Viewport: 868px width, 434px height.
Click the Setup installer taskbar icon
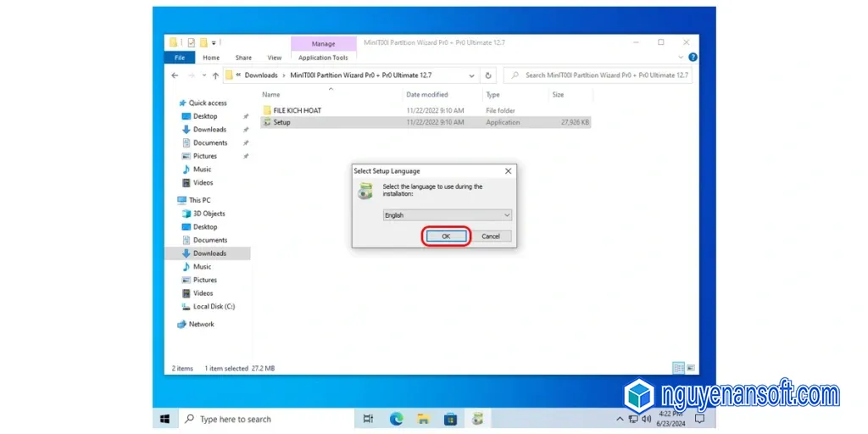click(x=478, y=419)
